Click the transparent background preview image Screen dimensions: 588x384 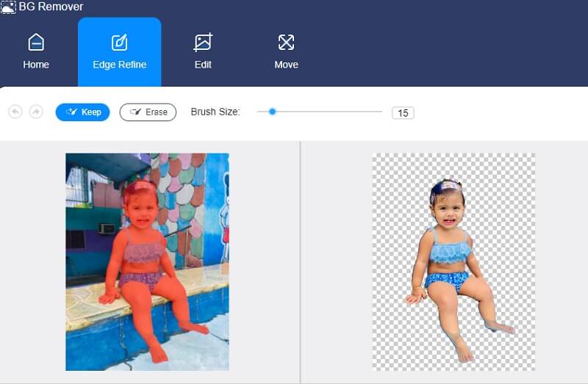click(453, 262)
